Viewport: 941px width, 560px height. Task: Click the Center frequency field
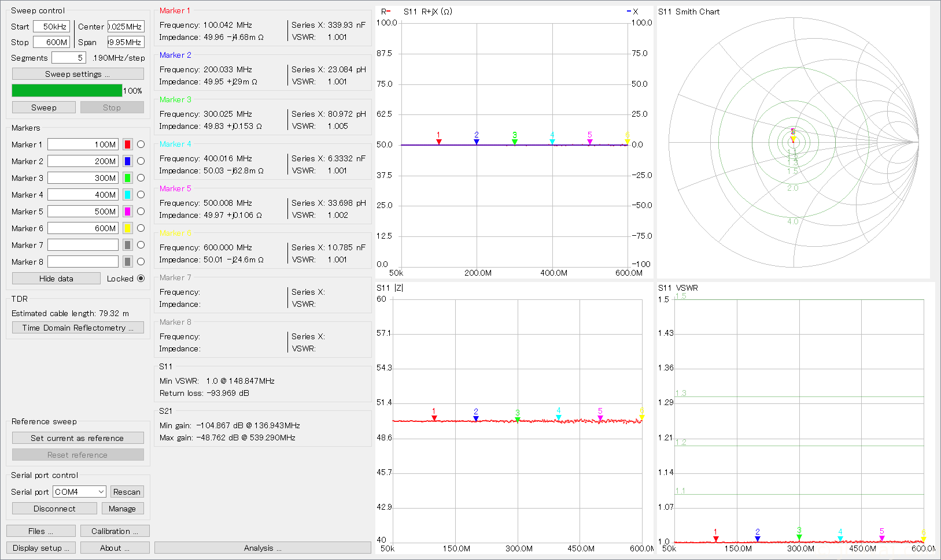click(126, 27)
